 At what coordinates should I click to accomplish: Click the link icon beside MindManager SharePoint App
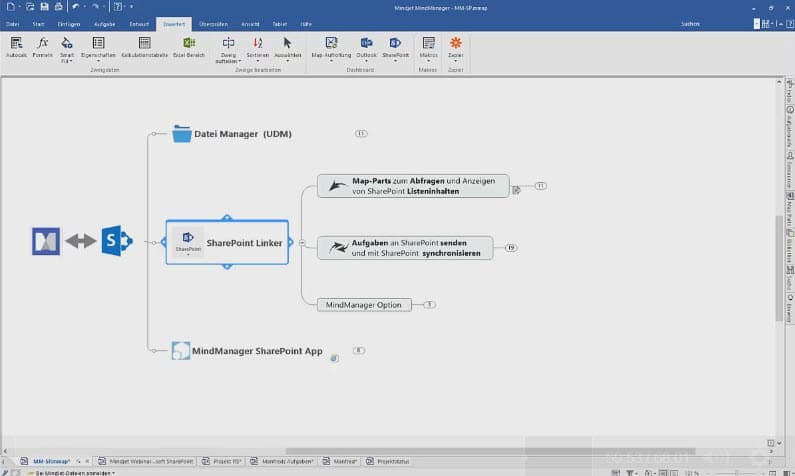(x=334, y=358)
